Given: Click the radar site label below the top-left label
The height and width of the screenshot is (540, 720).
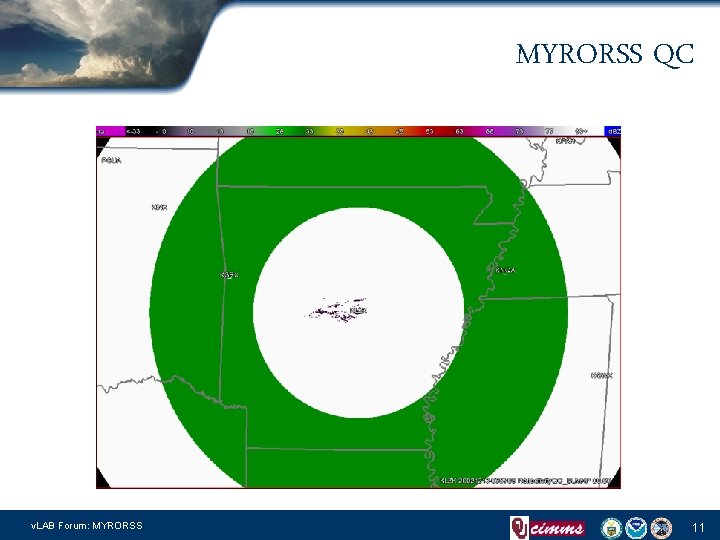Looking at the screenshot, I should [159, 208].
